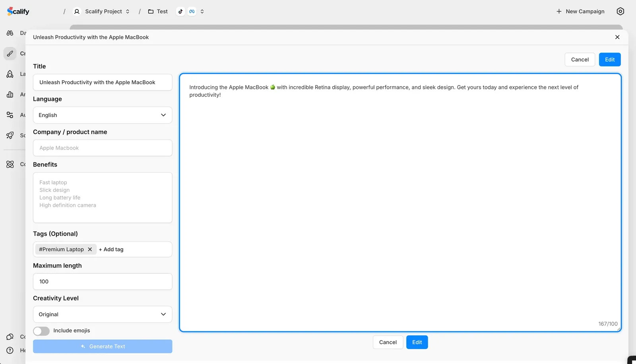Click the help question mark icon
636x364 pixels.
point(10,350)
